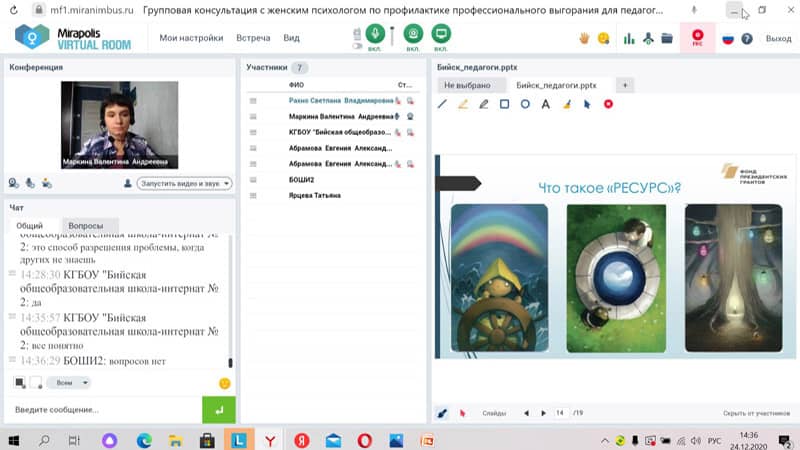This screenshot has height=450, width=800.
Task: Add a new document tab with plus
Action: 625,85
